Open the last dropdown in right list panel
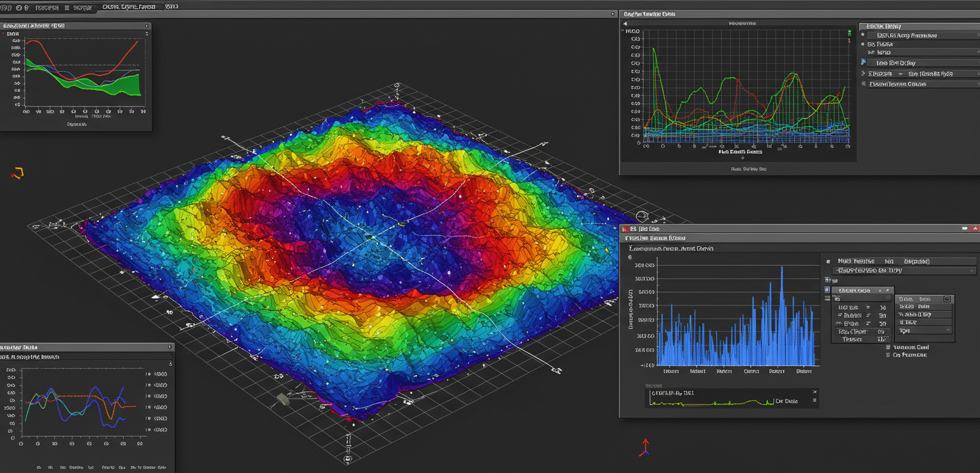 [924, 330]
